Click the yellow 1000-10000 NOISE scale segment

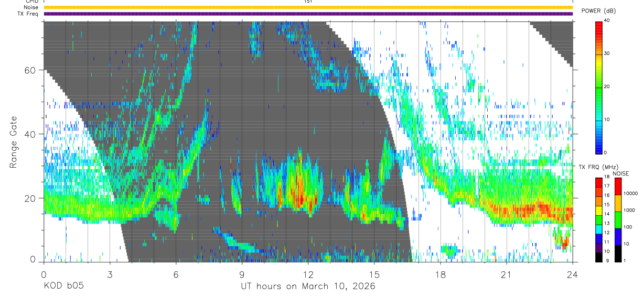click(x=618, y=203)
